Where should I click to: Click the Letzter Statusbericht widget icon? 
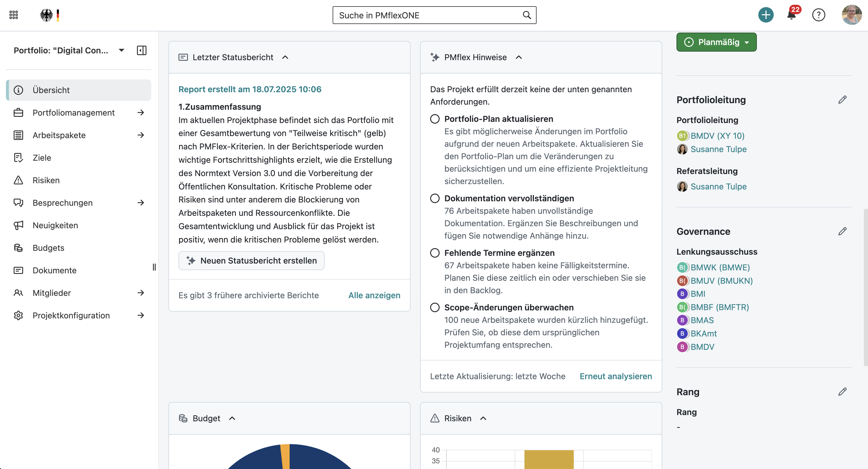[x=183, y=57]
